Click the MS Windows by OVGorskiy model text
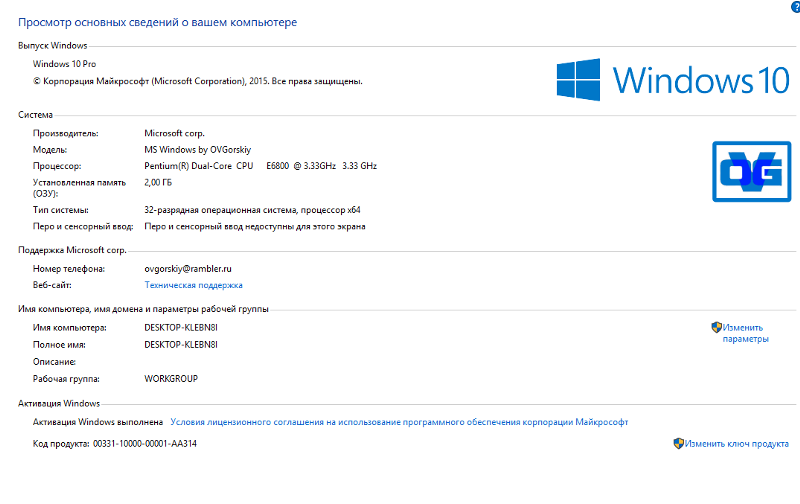Image resolution: width=800 pixels, height=504 pixels. coord(197,149)
